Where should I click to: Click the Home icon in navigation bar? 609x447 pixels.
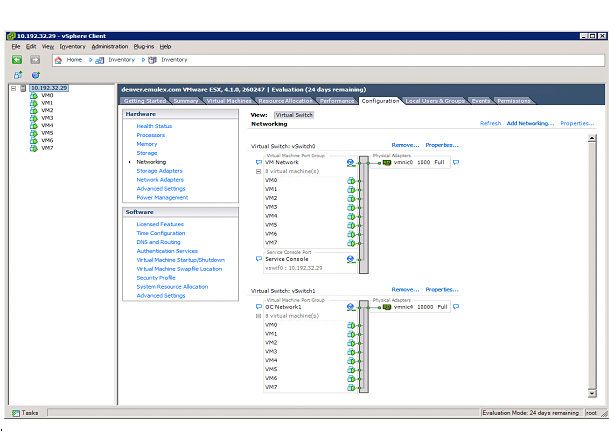[x=58, y=60]
